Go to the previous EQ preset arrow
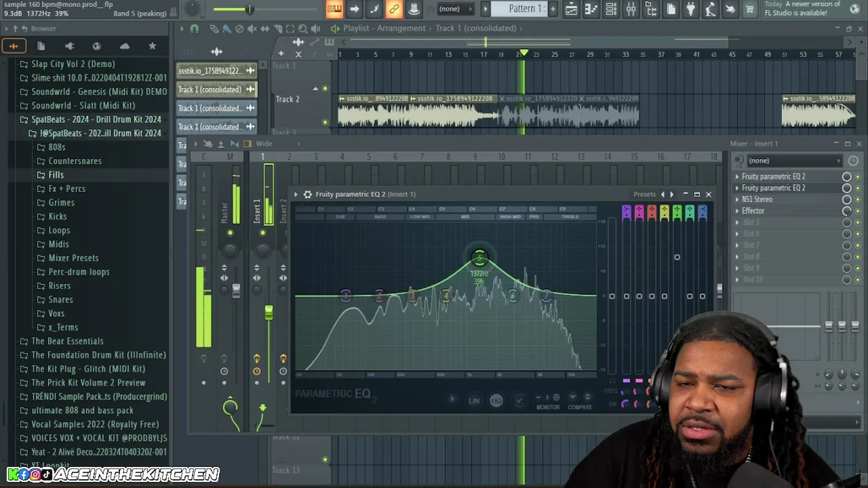The image size is (868, 488). coord(663,195)
